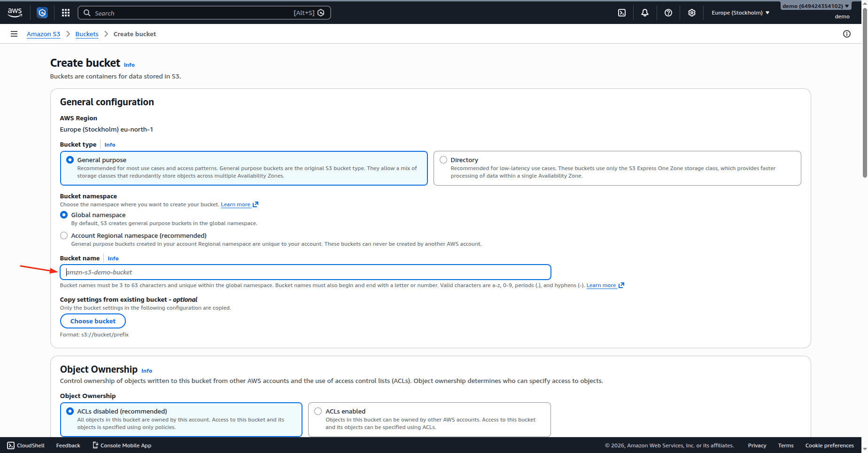The image size is (868, 453).
Task: Open the AWS home logo
Action: (x=15, y=13)
